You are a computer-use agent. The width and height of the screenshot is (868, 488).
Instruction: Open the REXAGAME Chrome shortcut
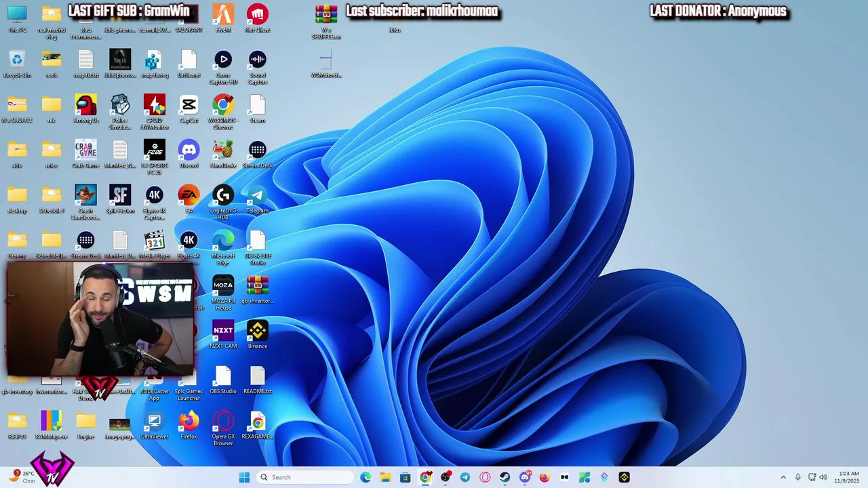[x=257, y=425]
